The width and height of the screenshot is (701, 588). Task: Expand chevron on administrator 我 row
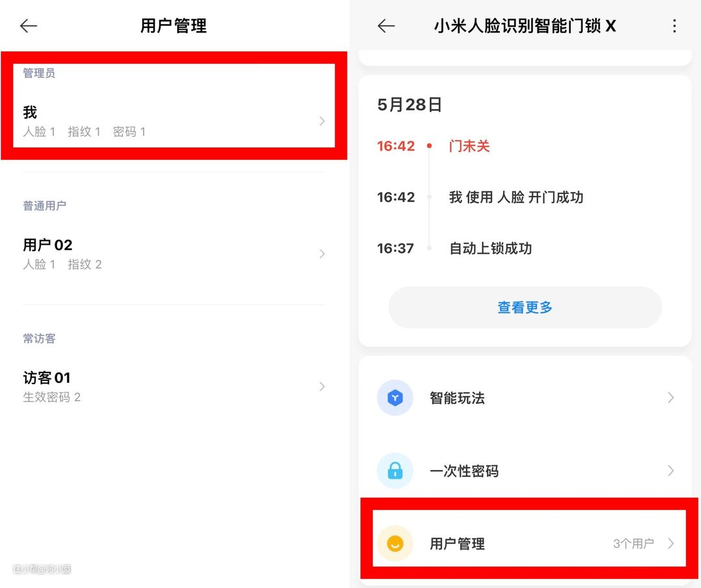click(322, 121)
